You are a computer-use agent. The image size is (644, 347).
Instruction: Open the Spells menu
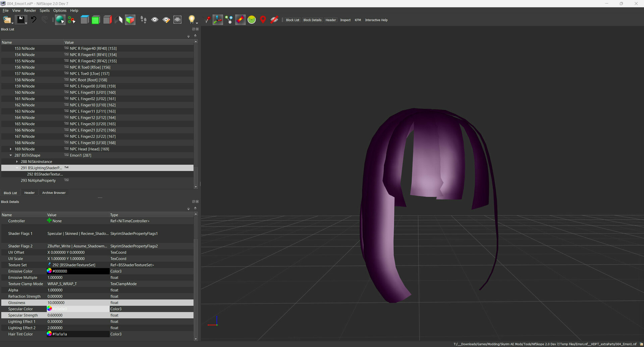pyautogui.click(x=44, y=10)
